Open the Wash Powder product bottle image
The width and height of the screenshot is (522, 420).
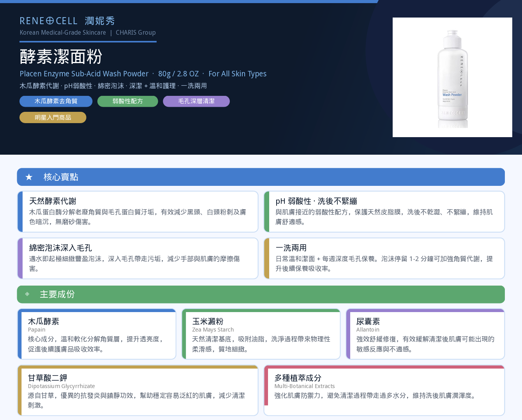tap(452, 77)
